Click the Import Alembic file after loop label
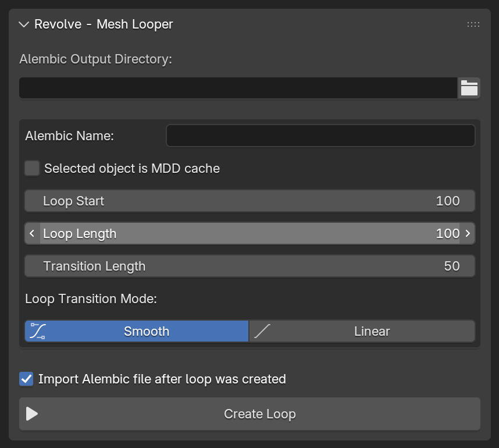The height and width of the screenshot is (448, 499). (x=162, y=379)
